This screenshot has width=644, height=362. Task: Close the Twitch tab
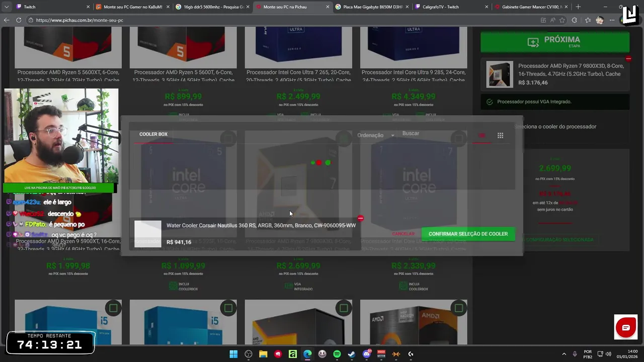click(x=88, y=7)
